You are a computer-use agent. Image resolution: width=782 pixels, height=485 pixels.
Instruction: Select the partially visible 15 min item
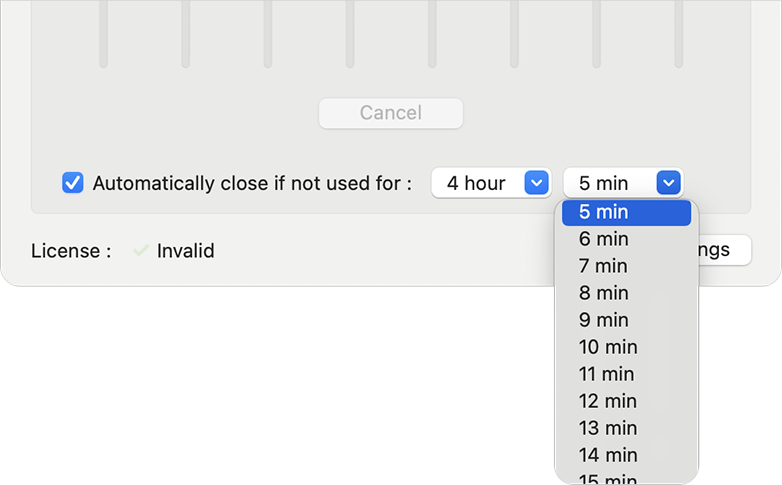click(626, 477)
